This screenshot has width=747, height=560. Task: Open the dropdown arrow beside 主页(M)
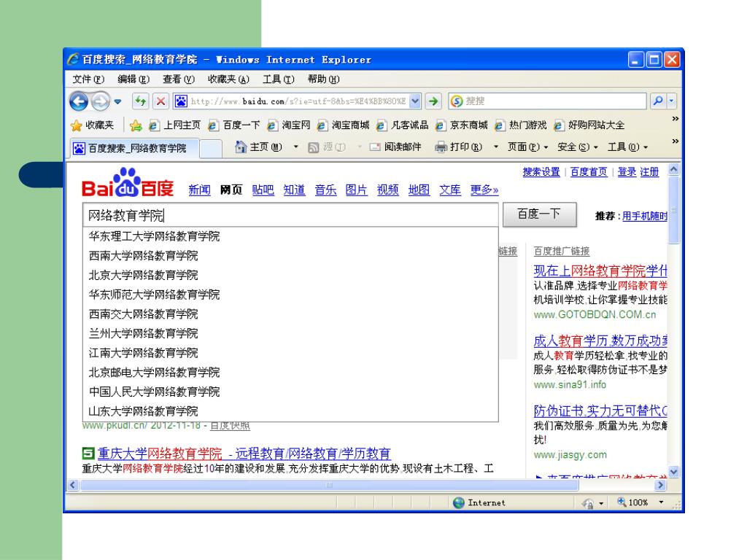[x=296, y=147]
